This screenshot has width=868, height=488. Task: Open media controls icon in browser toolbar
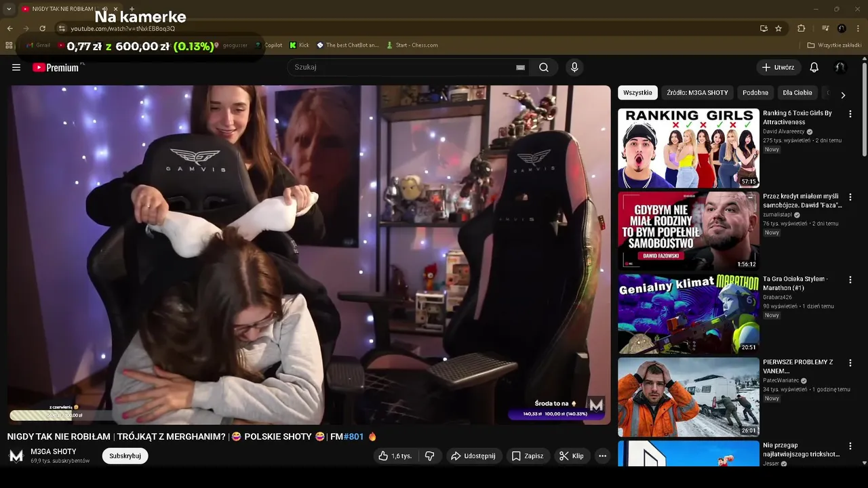click(x=825, y=28)
